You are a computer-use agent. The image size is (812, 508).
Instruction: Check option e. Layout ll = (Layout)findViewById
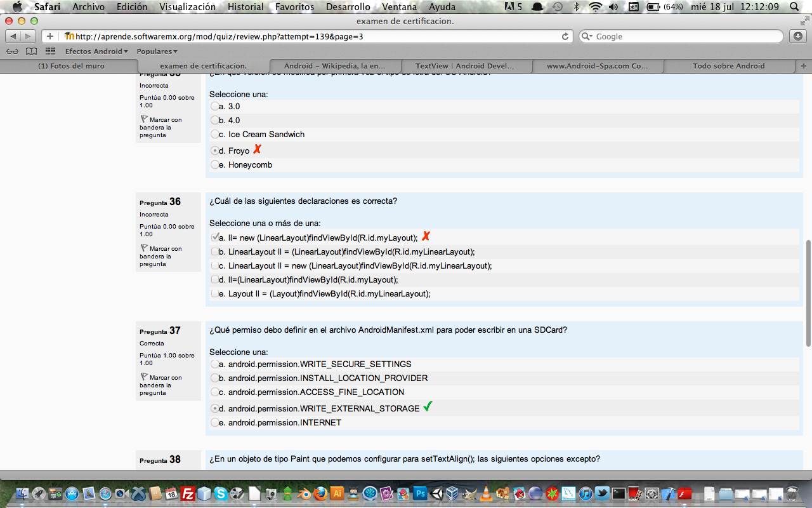[215, 294]
